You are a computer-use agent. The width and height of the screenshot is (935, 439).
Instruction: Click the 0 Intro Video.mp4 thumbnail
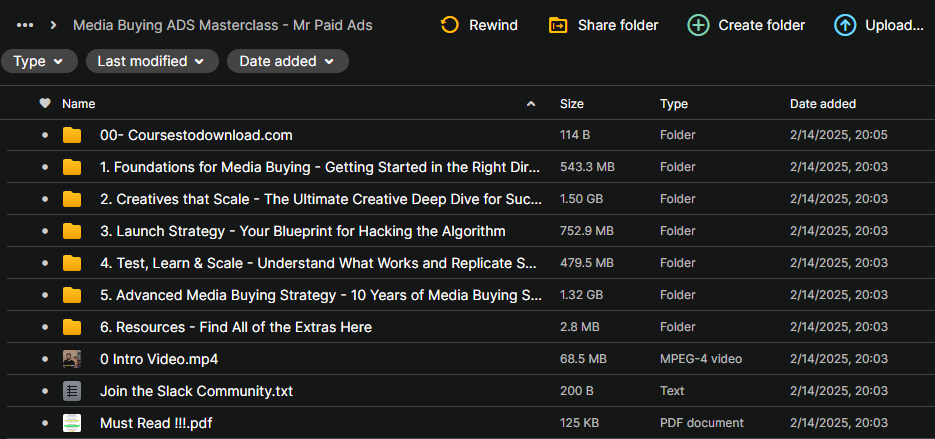[x=72, y=359]
